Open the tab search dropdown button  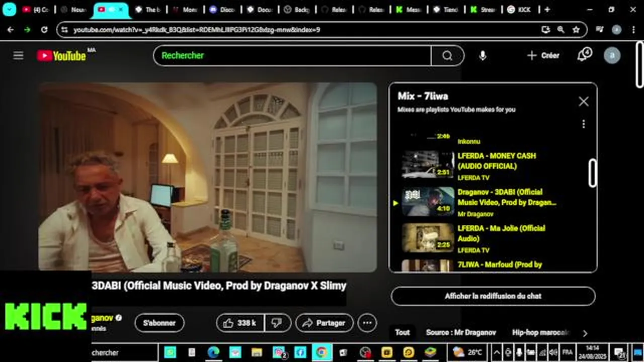coord(9,10)
